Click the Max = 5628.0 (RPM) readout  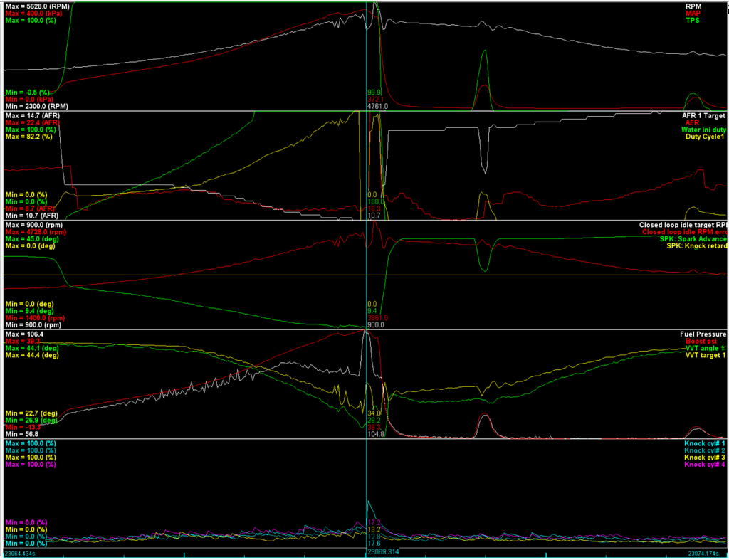(x=37, y=6)
